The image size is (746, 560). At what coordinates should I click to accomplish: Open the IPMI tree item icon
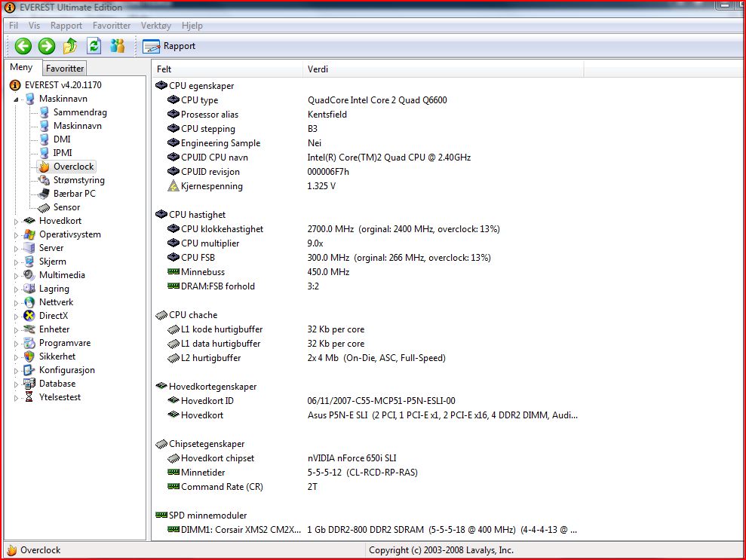(45, 153)
